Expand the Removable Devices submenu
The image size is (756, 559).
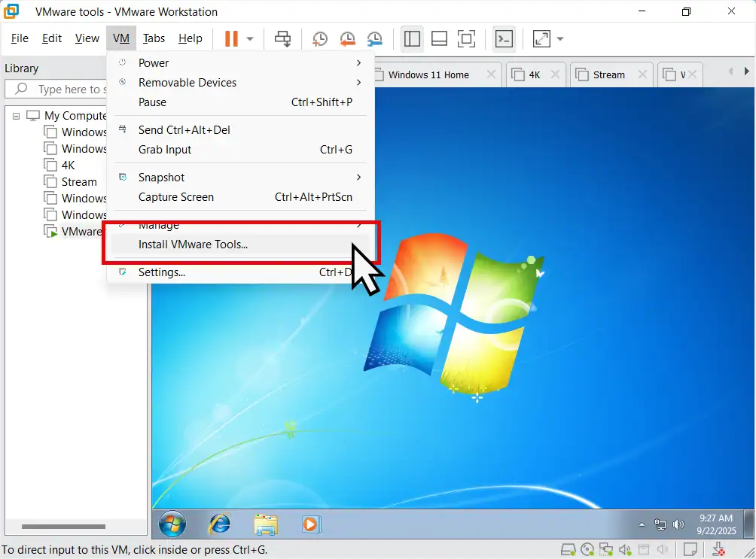pyautogui.click(x=240, y=83)
